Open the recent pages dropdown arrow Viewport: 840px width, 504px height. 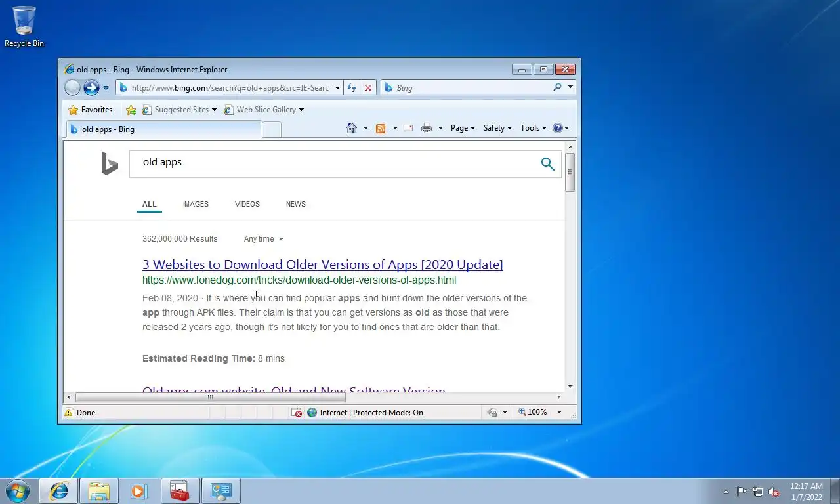pos(106,88)
